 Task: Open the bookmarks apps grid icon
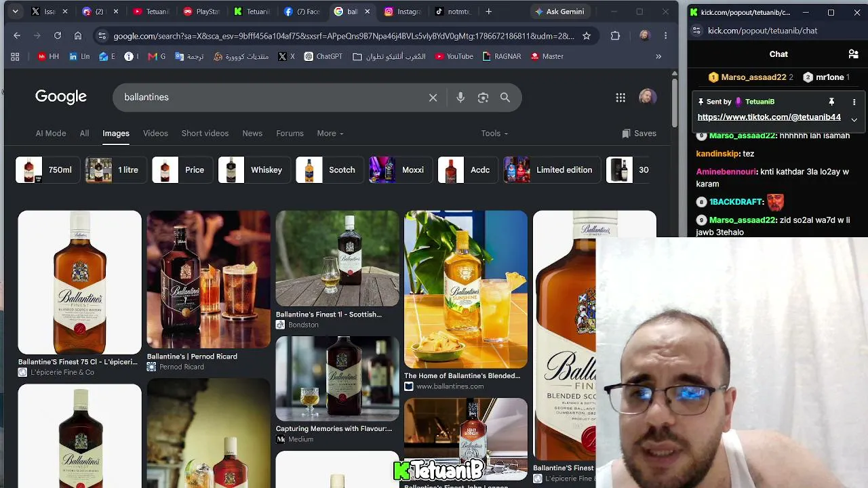click(x=15, y=56)
